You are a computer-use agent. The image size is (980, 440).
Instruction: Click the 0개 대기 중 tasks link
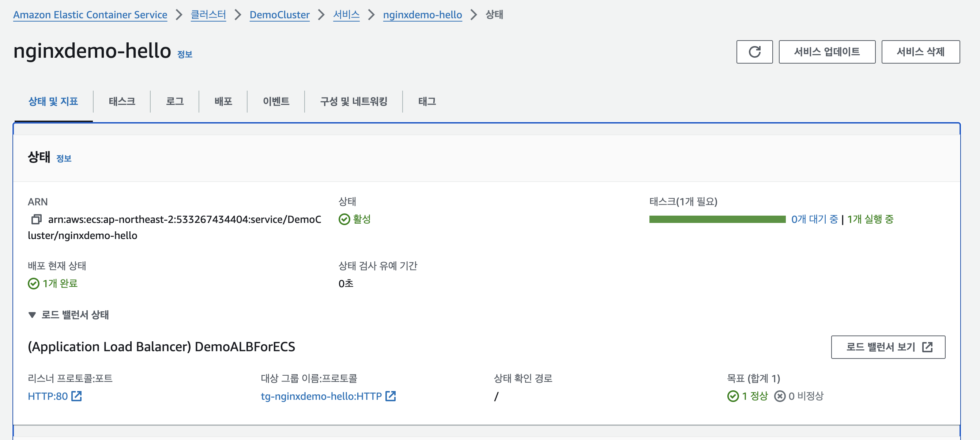click(x=814, y=219)
